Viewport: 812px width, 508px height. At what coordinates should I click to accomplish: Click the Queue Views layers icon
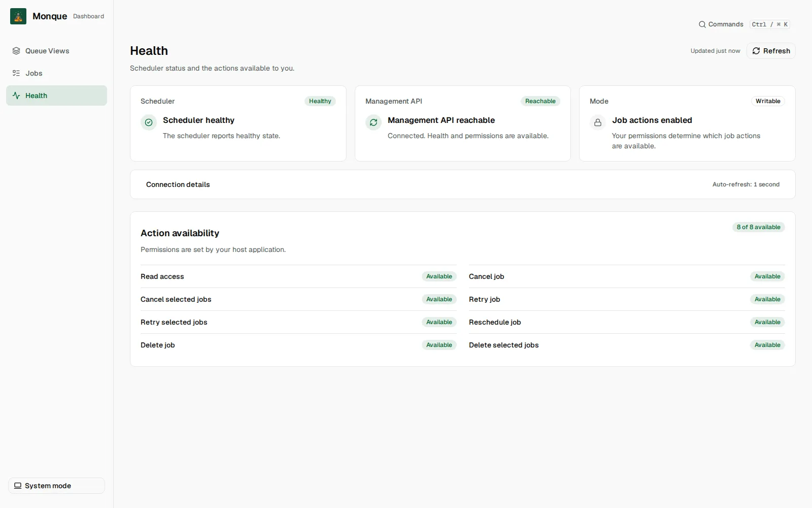[x=16, y=51]
